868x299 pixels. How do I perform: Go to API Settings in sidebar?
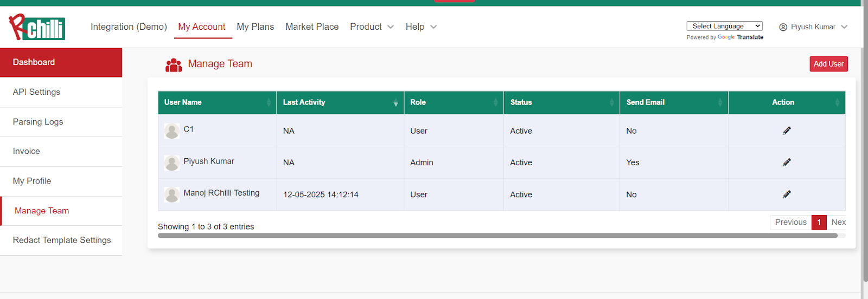tap(36, 92)
